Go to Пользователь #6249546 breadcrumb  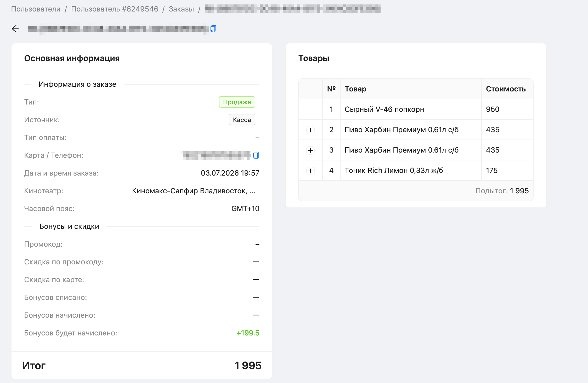coord(115,9)
